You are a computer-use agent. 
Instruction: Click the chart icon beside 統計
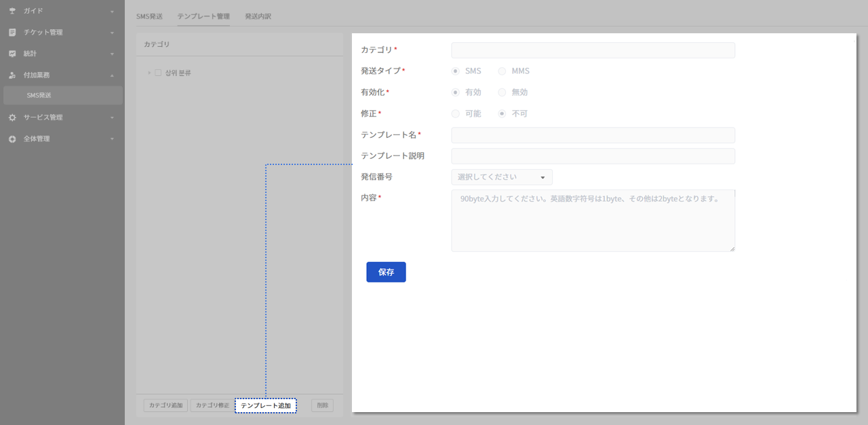(12, 54)
